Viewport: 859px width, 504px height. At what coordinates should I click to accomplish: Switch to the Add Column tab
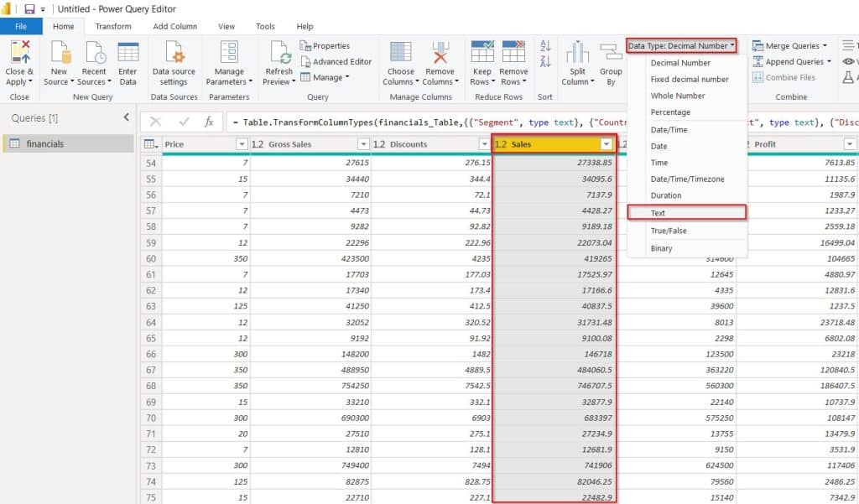(x=174, y=26)
